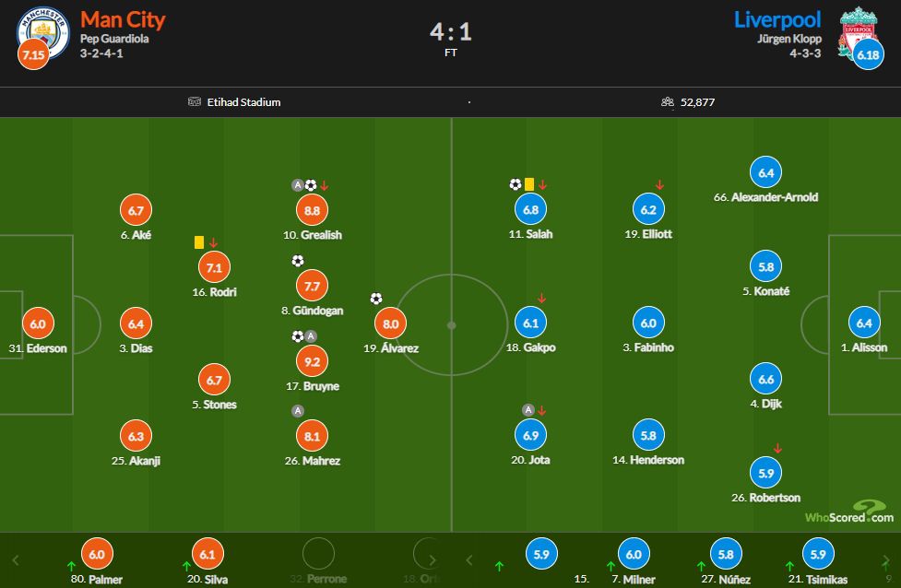This screenshot has width=901, height=588.
Task: Click the Liverpool club crest
Action: tap(857, 32)
